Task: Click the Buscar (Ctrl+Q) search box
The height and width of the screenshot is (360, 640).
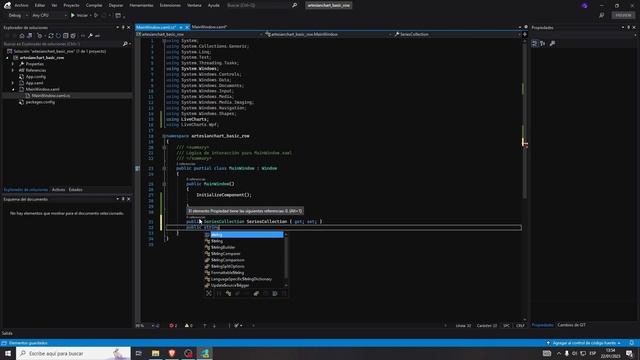Action: (261, 5)
